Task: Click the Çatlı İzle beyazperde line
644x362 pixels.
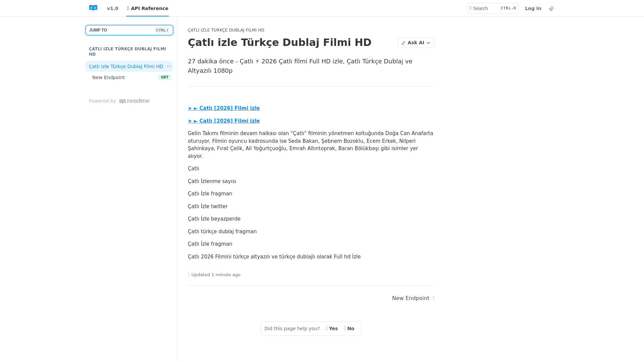Action: tap(214, 219)
